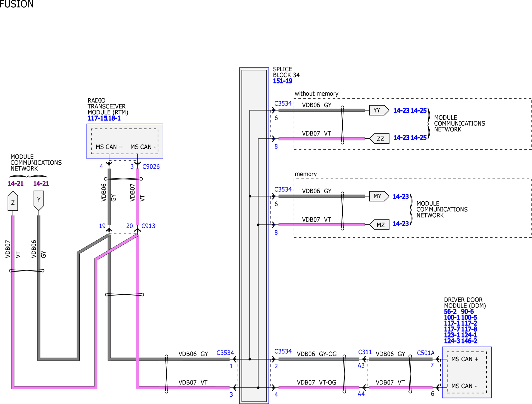Select the Splice Block 34 component rectangle

254,235
